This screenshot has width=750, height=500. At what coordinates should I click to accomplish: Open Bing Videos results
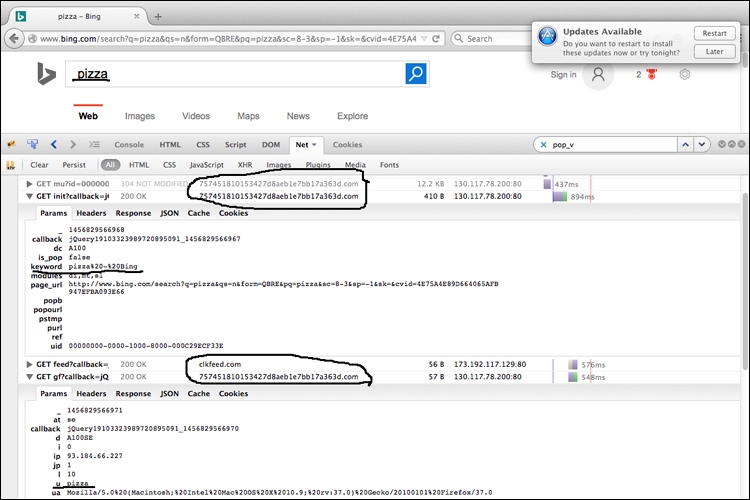tap(196, 116)
